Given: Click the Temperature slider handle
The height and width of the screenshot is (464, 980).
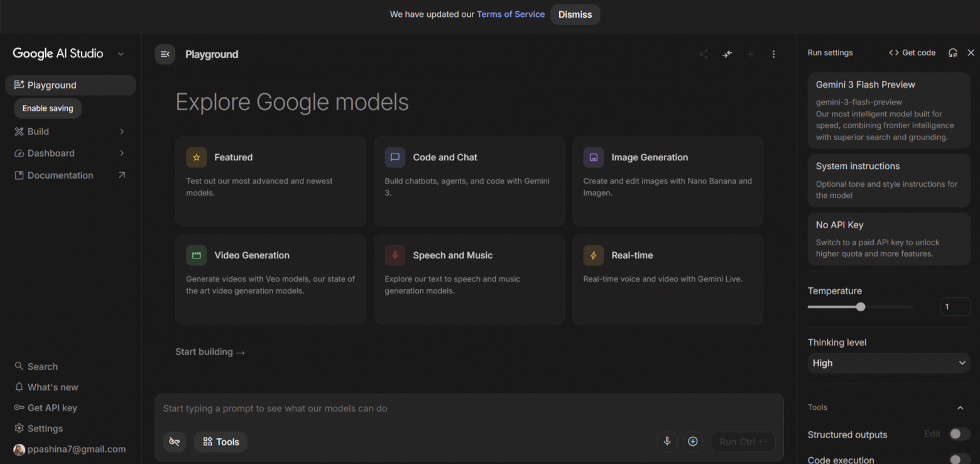Looking at the screenshot, I should 861,307.
